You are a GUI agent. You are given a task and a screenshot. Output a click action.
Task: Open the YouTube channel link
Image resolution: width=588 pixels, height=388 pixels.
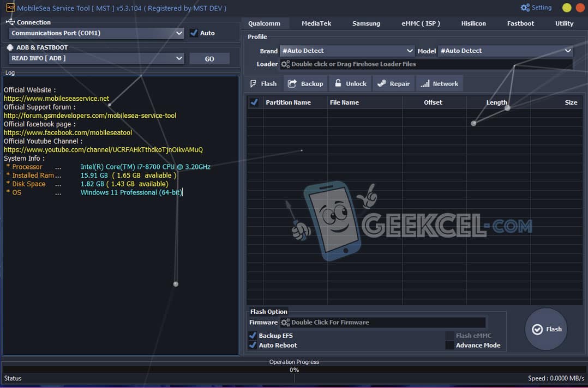103,149
